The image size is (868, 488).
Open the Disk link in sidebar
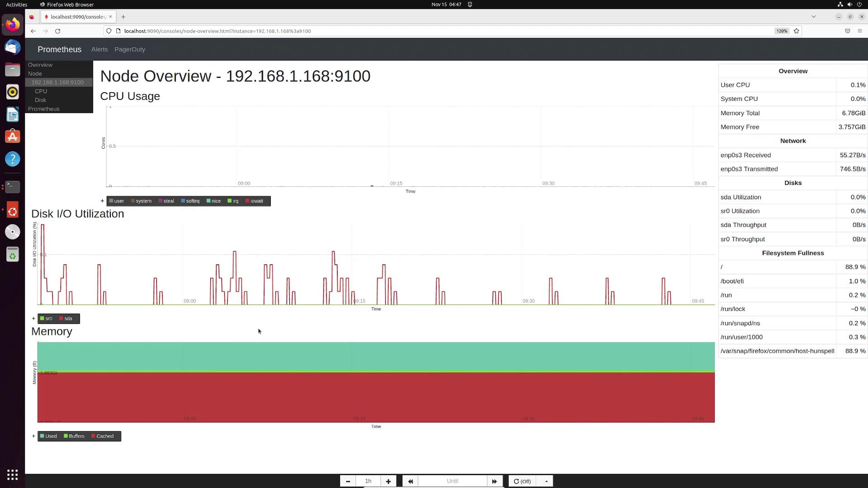[40, 100]
